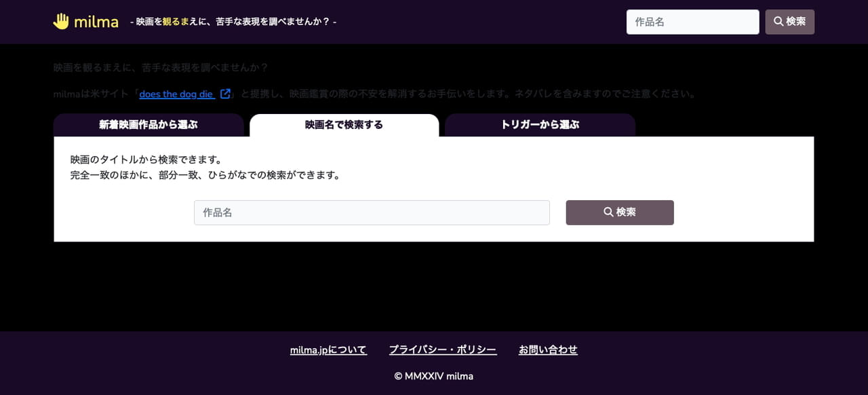Screen dimensions: 868x395
Task: Open the トリガーから選ぶ tab
Action: click(540, 124)
